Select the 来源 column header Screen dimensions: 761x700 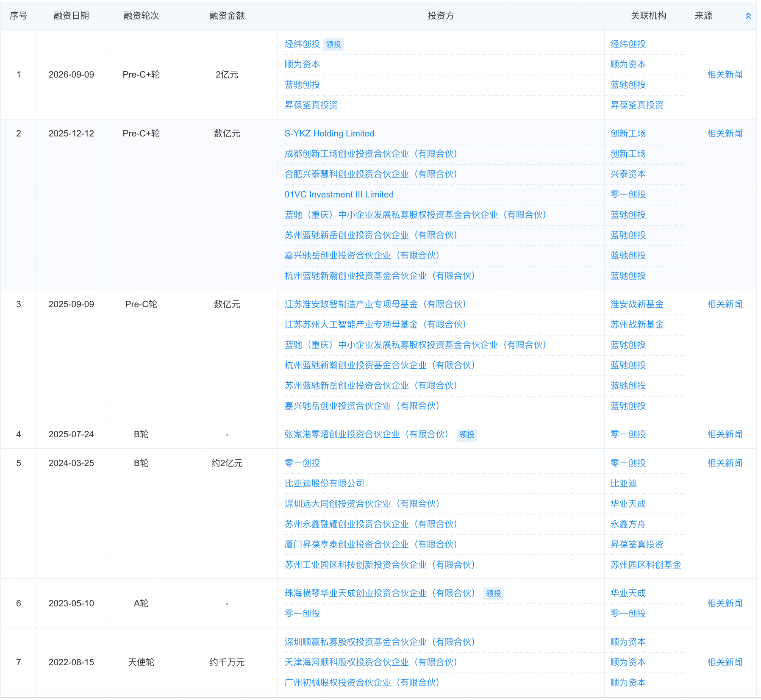[703, 16]
